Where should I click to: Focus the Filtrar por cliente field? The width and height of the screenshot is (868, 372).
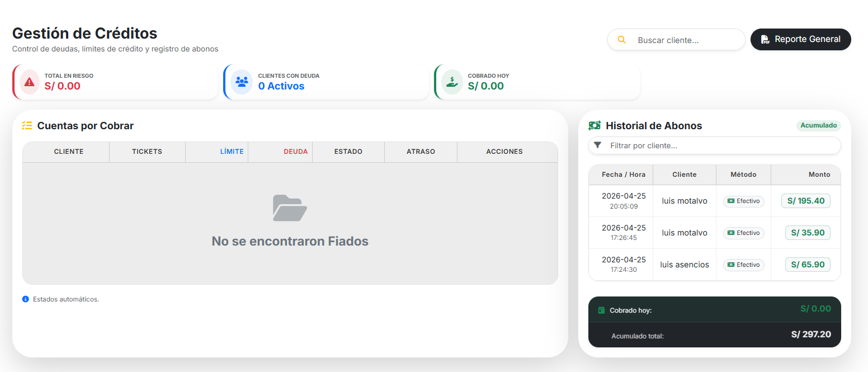tap(715, 145)
